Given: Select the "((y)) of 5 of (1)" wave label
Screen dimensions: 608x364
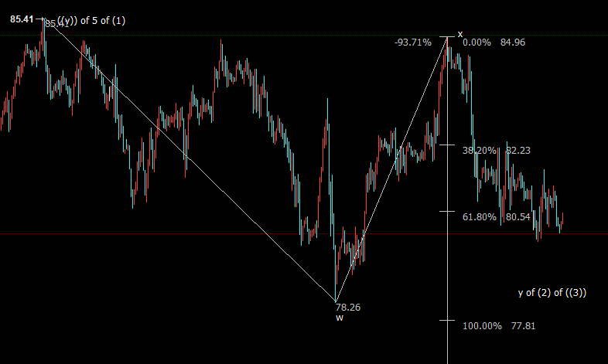Looking at the screenshot, I should tap(91, 21).
